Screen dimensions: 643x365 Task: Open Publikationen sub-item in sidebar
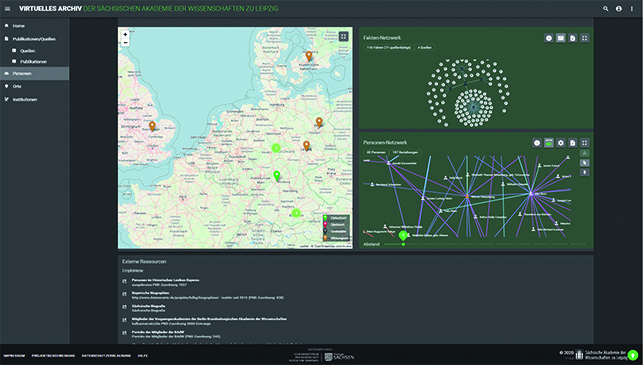pyautogui.click(x=34, y=62)
